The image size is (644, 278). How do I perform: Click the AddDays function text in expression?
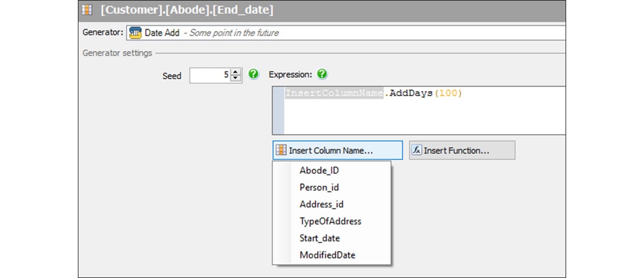[x=411, y=93]
